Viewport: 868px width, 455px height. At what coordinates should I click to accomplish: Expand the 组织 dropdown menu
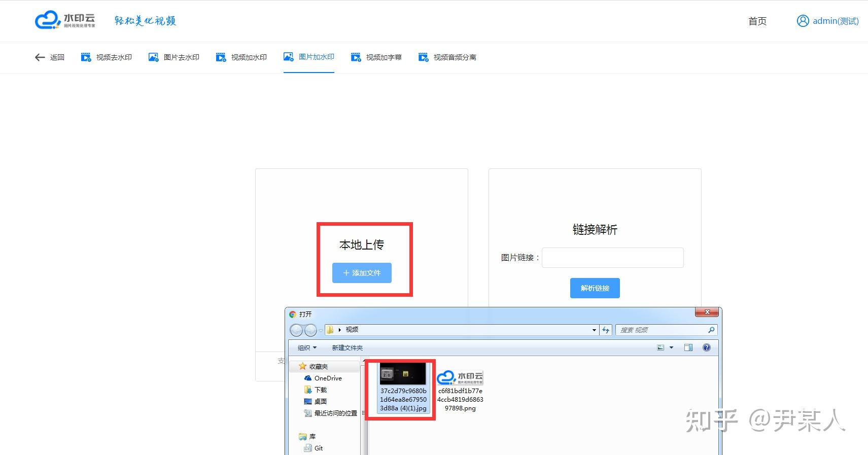(x=307, y=347)
